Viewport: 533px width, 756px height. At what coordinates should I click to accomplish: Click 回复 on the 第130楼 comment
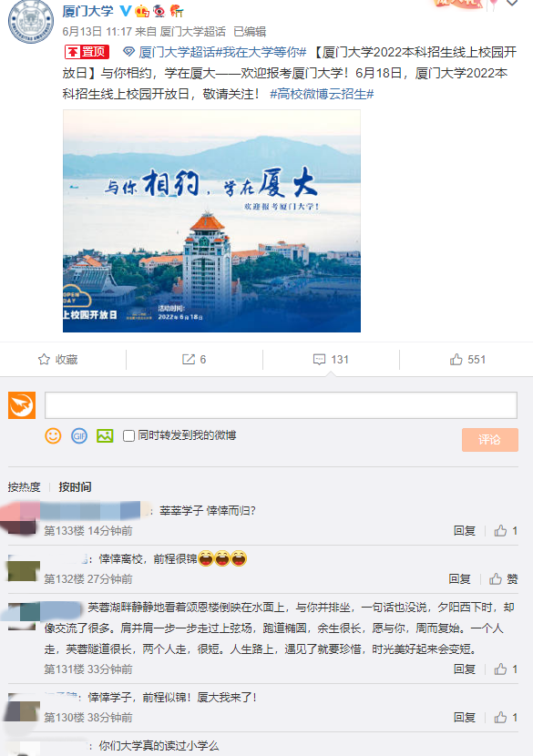click(x=465, y=718)
